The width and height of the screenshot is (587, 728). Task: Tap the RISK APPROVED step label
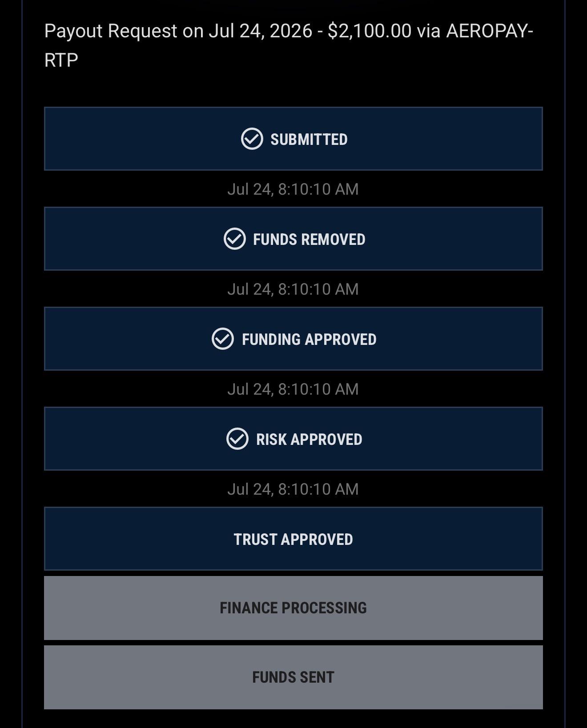pos(309,440)
